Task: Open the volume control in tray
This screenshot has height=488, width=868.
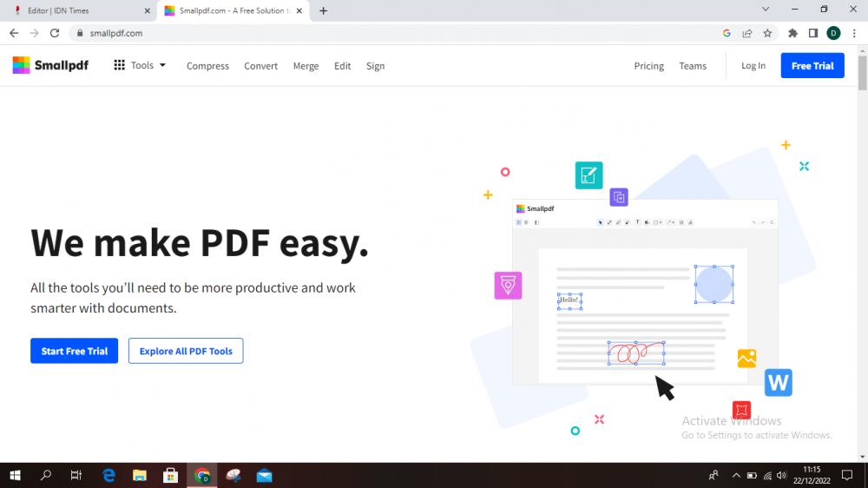Action: (x=782, y=475)
